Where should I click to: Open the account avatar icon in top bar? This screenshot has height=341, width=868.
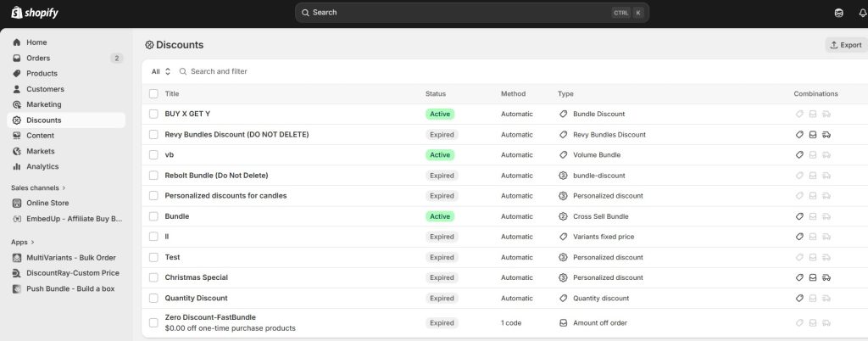[x=838, y=13]
